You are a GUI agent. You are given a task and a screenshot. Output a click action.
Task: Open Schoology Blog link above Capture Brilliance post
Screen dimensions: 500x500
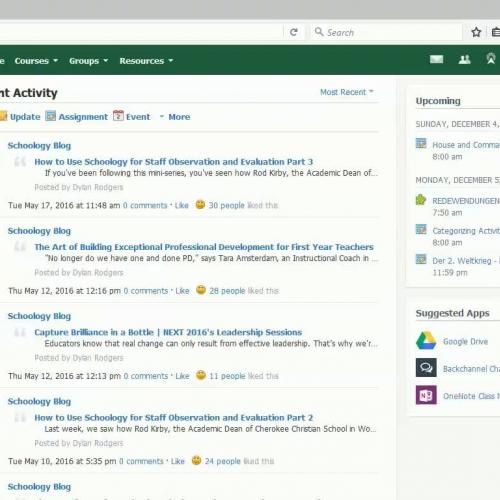pyautogui.click(x=39, y=316)
